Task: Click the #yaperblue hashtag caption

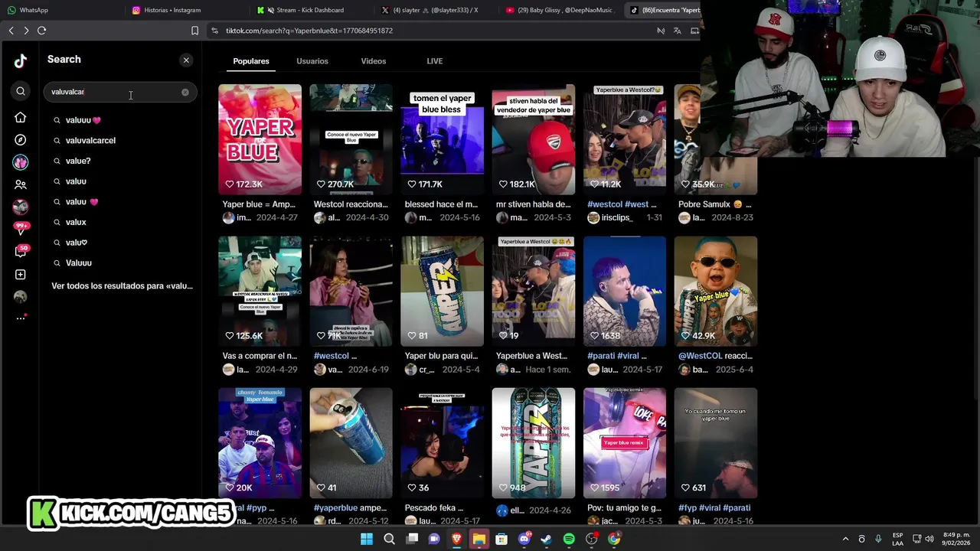Action: click(335, 508)
